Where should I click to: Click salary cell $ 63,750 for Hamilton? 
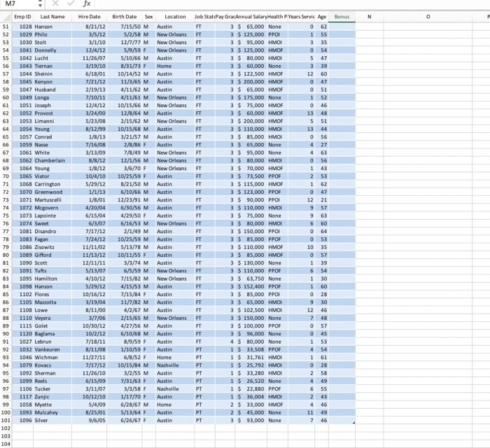251,279
